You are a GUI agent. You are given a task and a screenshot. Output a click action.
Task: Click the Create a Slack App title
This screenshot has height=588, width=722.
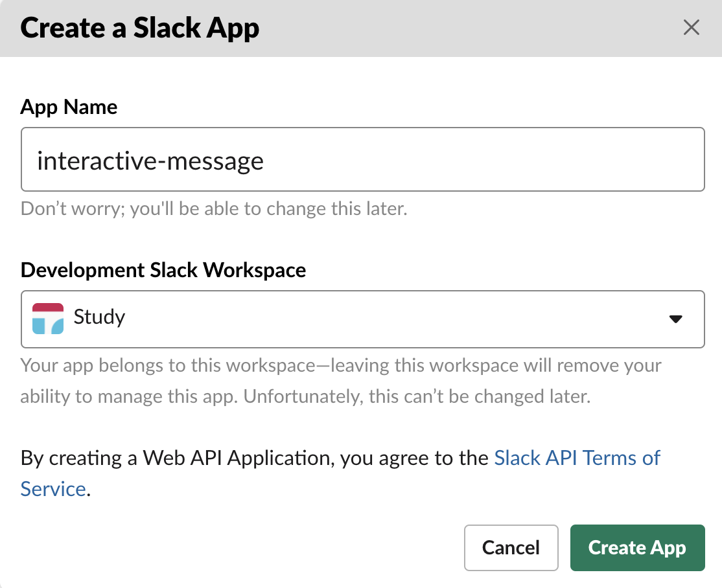click(139, 28)
